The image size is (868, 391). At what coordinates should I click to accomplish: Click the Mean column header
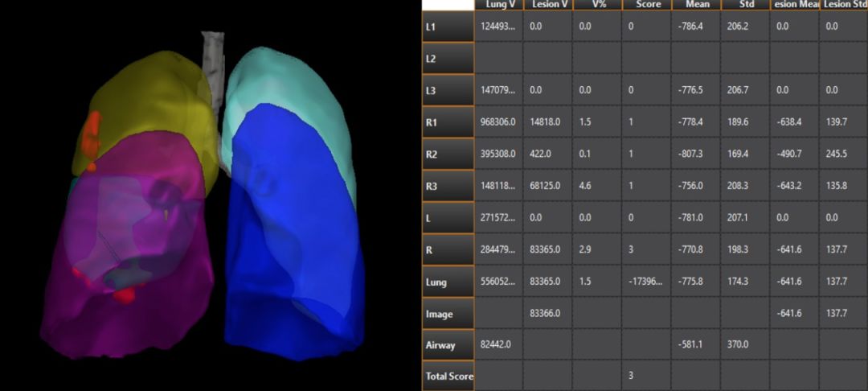(696, 5)
